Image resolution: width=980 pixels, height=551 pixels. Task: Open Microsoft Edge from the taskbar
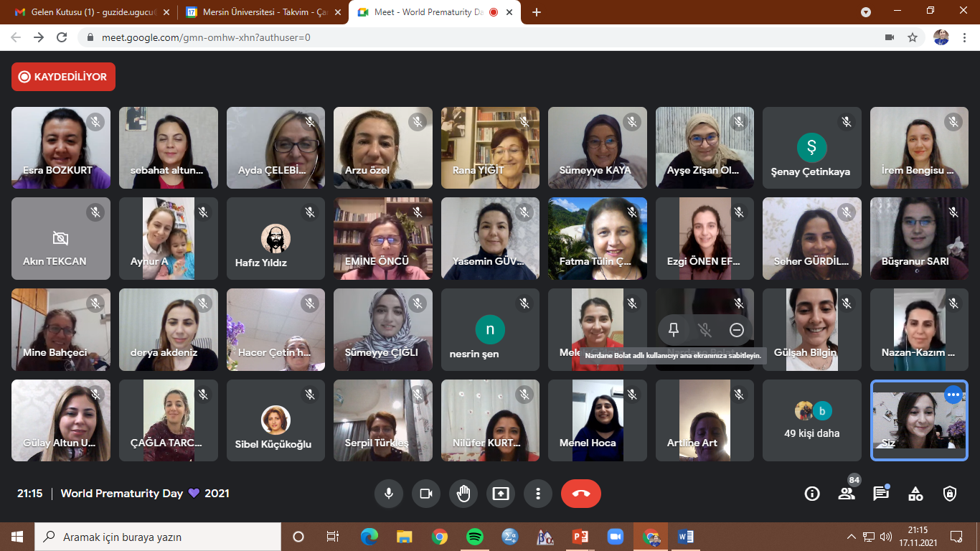tap(369, 537)
